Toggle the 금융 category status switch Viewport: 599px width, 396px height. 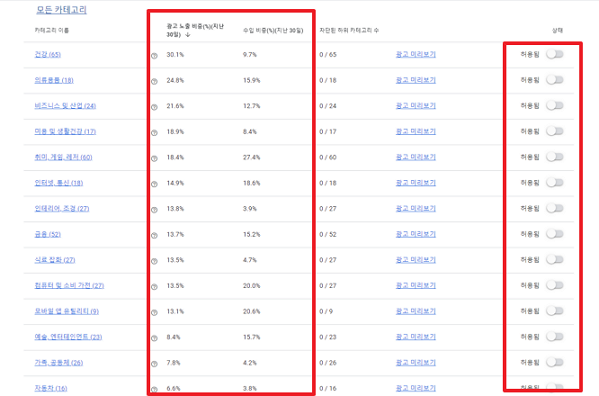[x=555, y=234]
